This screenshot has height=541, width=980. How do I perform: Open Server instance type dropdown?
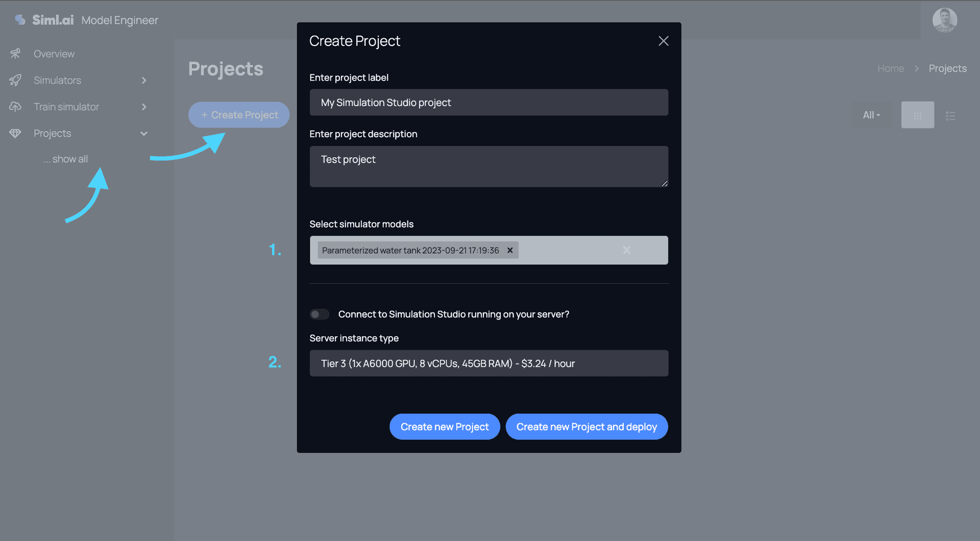[488, 363]
